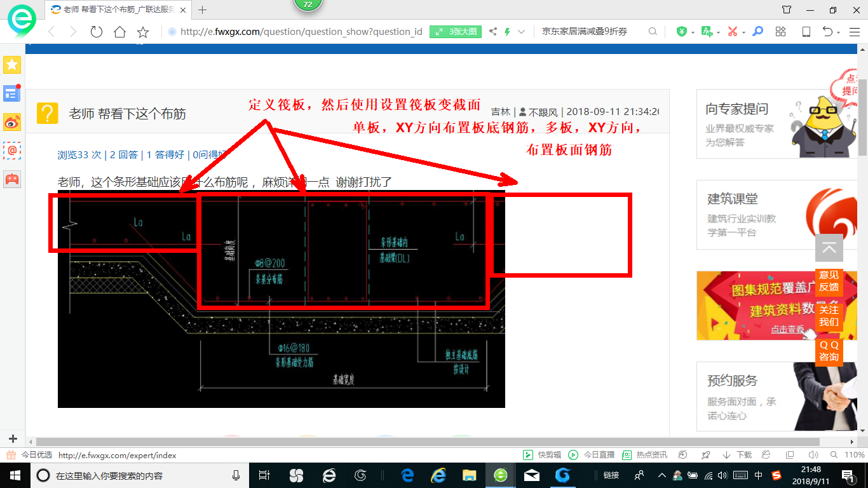Viewport: 868px width, 488px height.
Task: Click the accelerator clock icon in status bar
Action: pyautogui.click(x=683, y=455)
